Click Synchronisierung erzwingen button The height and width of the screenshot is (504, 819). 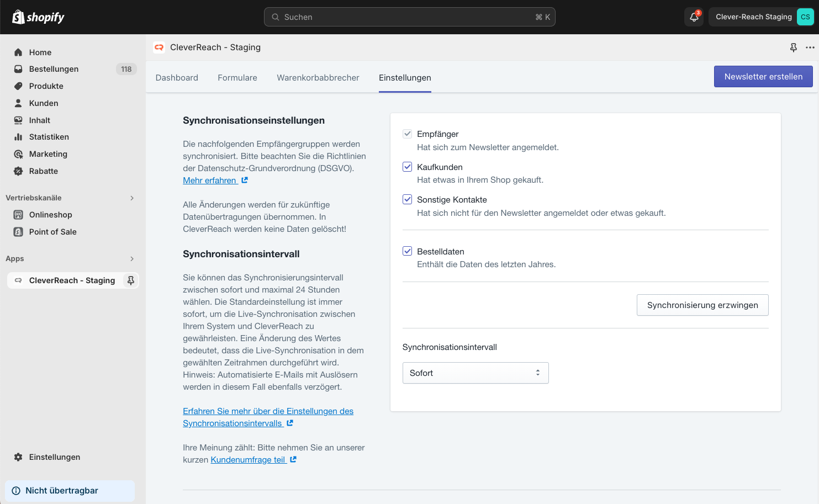click(x=702, y=305)
